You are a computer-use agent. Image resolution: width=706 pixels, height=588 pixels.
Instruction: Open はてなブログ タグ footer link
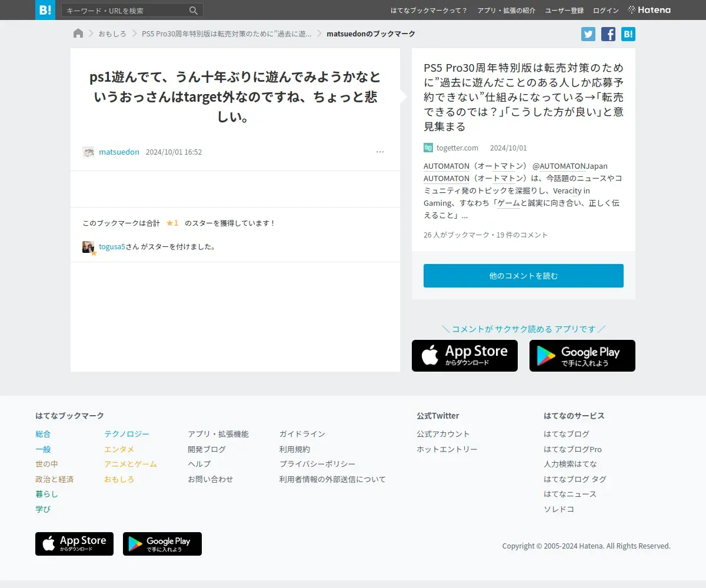pos(575,480)
